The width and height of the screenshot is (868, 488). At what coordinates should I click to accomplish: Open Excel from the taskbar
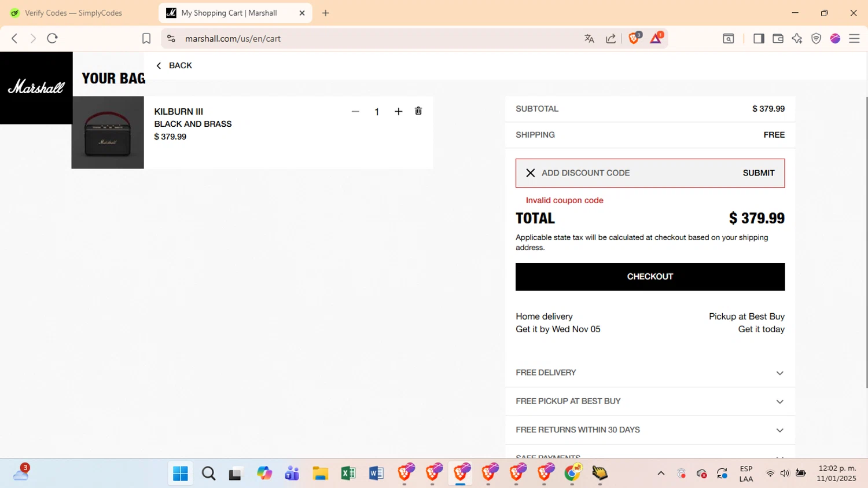[x=348, y=474]
